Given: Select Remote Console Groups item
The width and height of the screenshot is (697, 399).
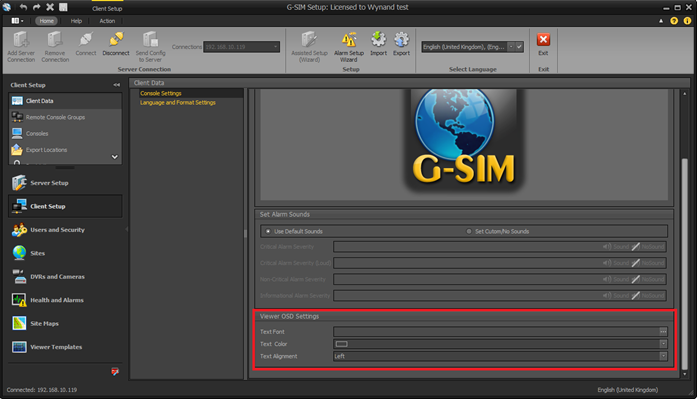Looking at the screenshot, I should click(65, 117).
